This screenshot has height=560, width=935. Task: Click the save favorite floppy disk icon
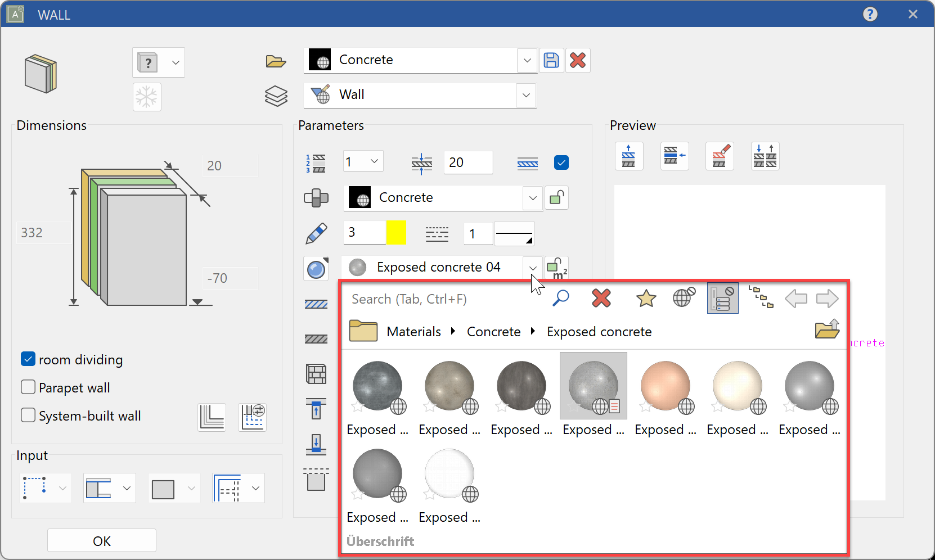pos(551,61)
